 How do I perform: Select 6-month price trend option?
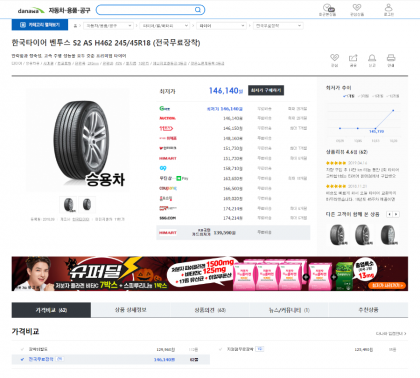click(378, 96)
